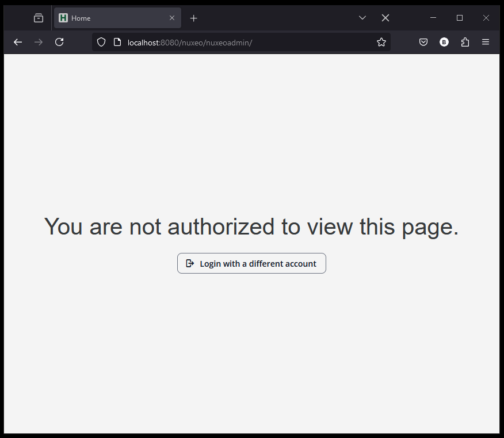The height and width of the screenshot is (438, 504).
Task: Open the hamburger application menu
Action: tap(486, 42)
